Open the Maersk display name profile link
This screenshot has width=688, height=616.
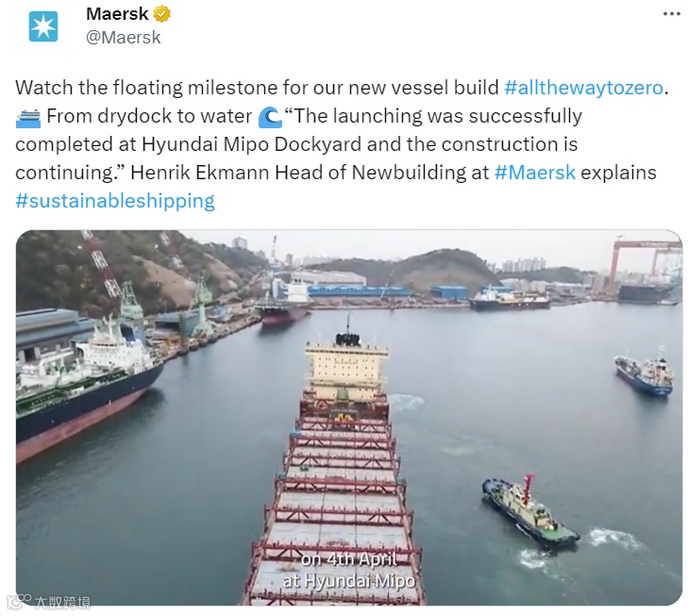click(x=117, y=14)
